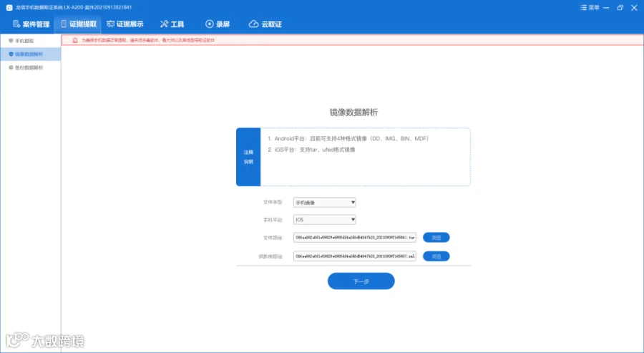Expand the 文件类型 dropdown showing 手机镜像
Screen dimensions: 644x353
tap(324, 202)
